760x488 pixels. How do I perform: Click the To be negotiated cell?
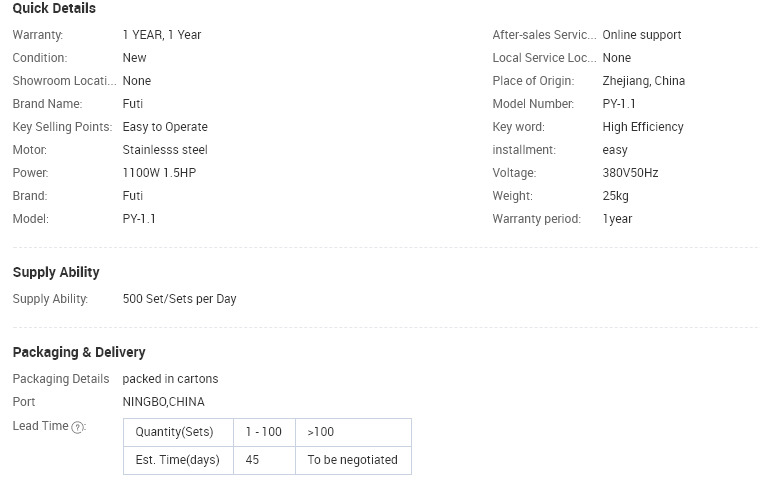(353, 460)
